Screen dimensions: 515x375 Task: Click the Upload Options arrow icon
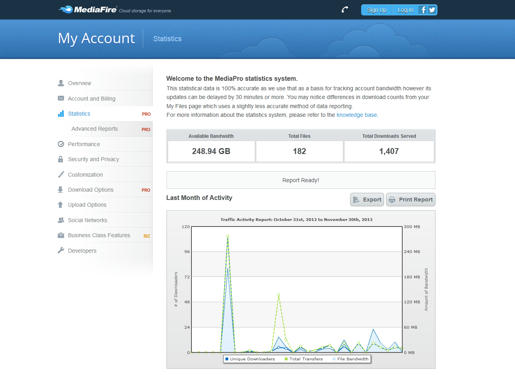(x=60, y=205)
